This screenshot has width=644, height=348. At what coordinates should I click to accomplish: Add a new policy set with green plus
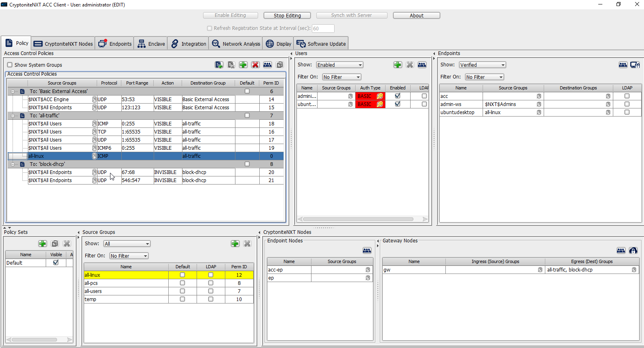[42, 244]
